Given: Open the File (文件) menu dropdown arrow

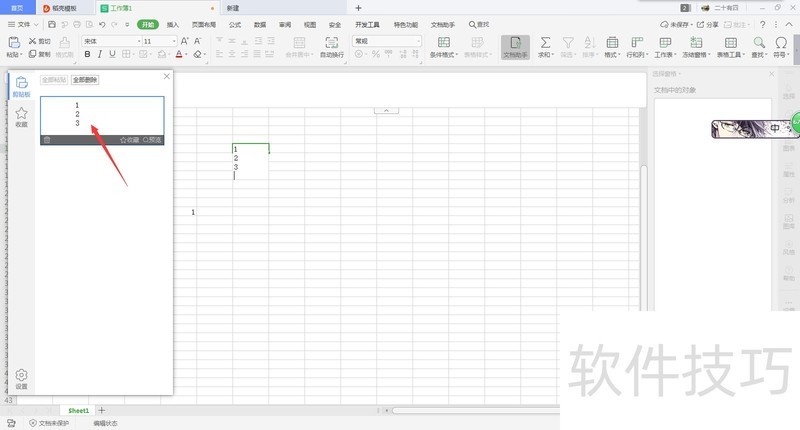Looking at the screenshot, I should (x=36, y=24).
